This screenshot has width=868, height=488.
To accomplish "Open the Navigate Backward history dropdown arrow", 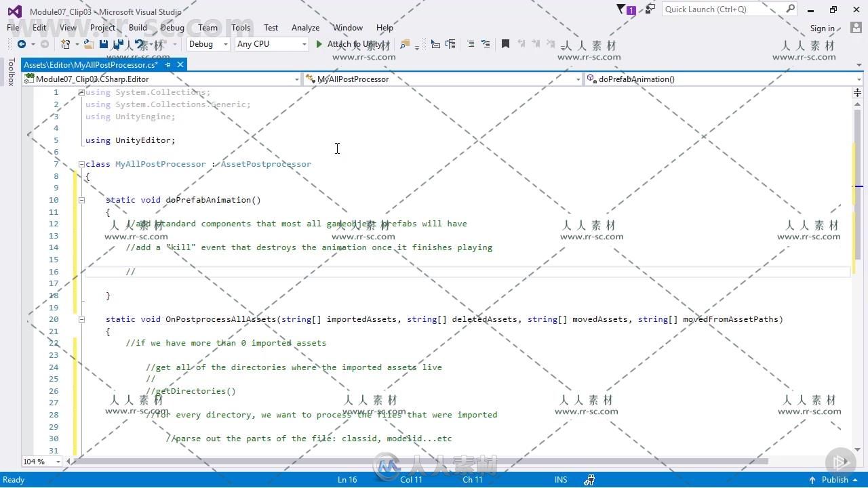I will [x=33, y=45].
